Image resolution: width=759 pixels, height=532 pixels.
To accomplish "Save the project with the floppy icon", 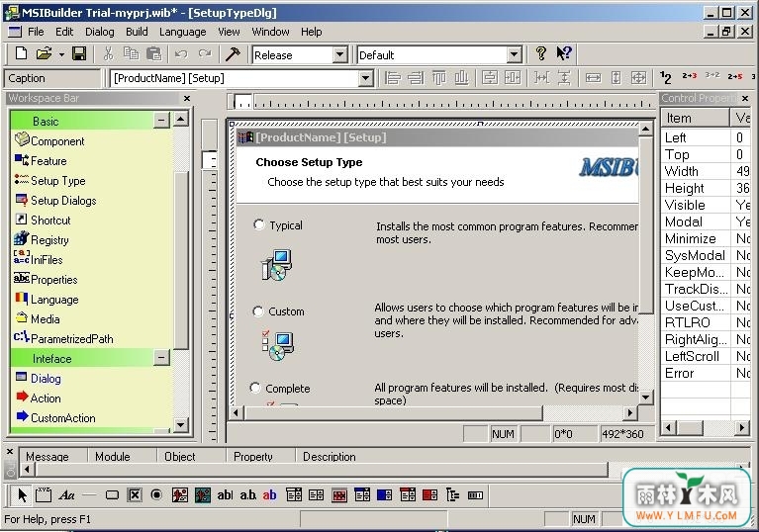I will pyautogui.click(x=79, y=53).
